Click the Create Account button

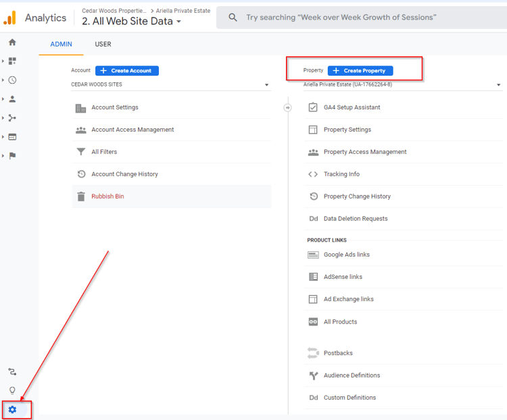tap(127, 71)
